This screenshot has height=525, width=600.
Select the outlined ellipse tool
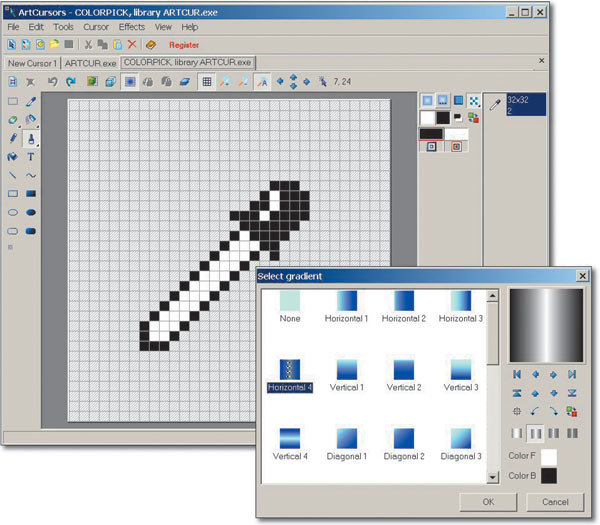(13, 212)
